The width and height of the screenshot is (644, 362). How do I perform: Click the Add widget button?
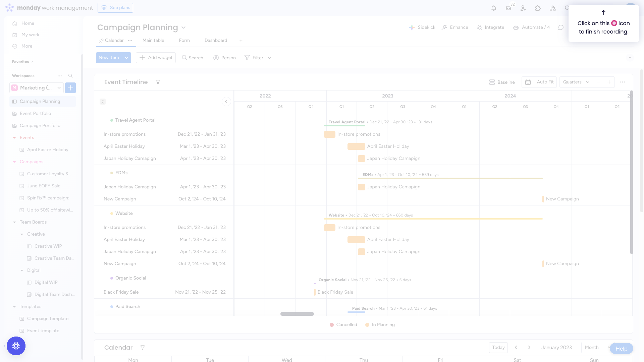point(156,58)
